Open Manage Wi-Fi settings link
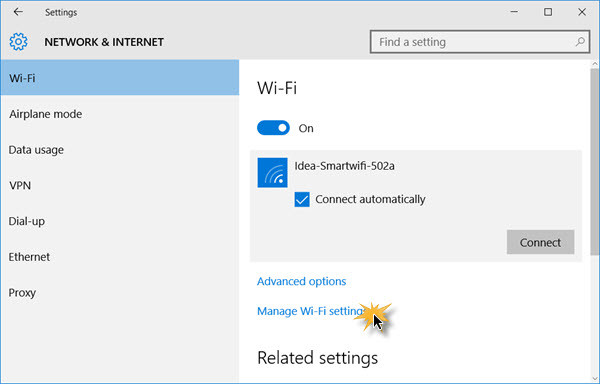This screenshot has width=600, height=384. tap(311, 311)
